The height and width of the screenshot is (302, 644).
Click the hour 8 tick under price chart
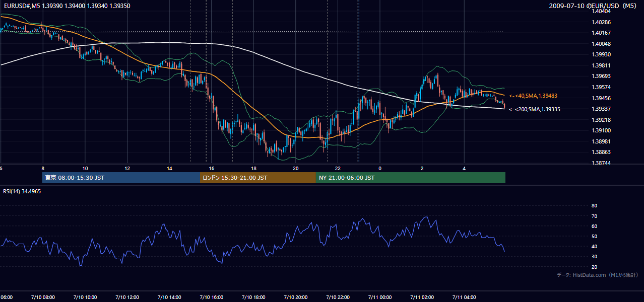pyautogui.click(x=43, y=169)
